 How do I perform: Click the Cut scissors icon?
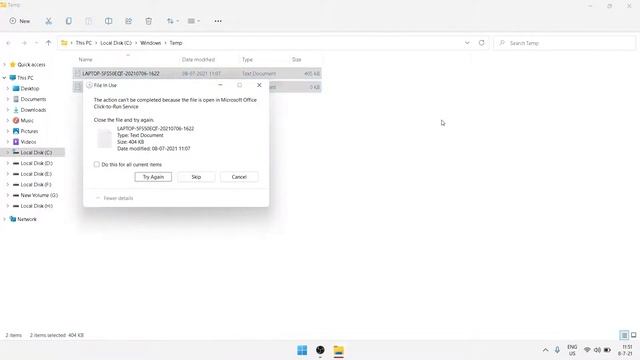(49, 21)
